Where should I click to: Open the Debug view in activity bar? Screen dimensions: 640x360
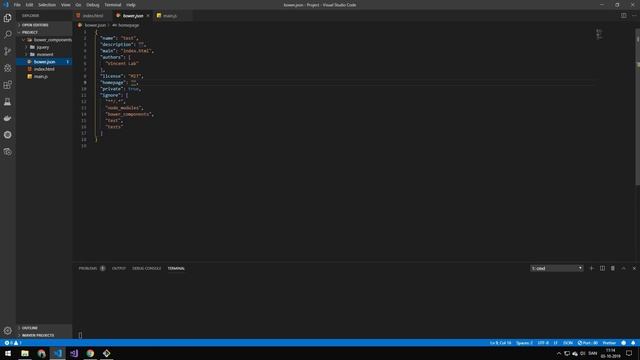pos(8,68)
